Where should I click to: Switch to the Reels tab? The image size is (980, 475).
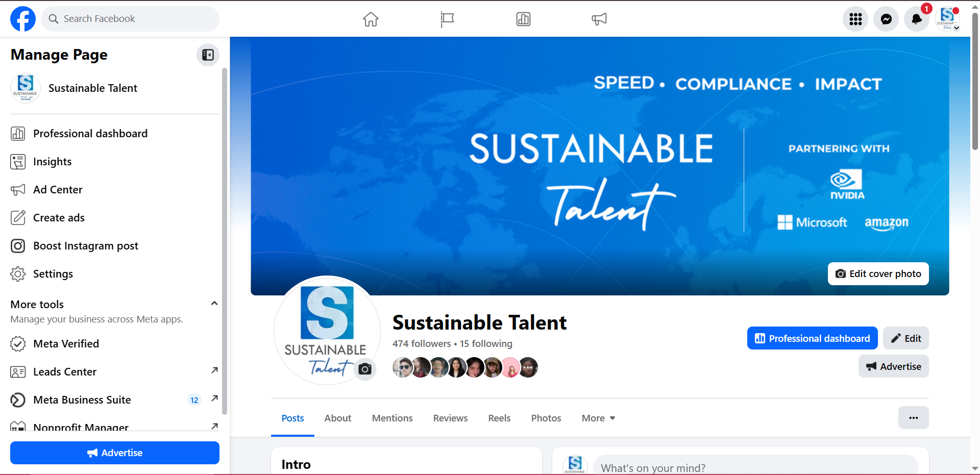click(x=499, y=418)
